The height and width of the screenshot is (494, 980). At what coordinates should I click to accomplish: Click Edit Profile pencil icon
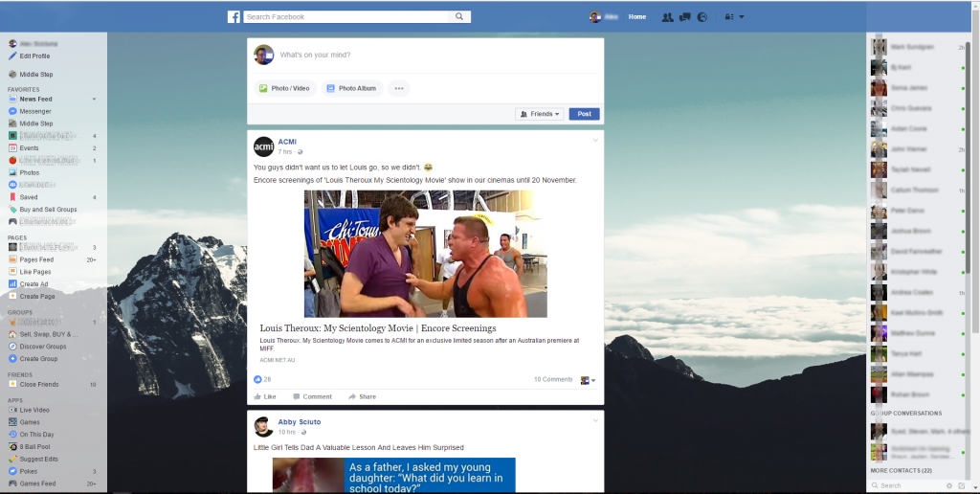pos(12,56)
